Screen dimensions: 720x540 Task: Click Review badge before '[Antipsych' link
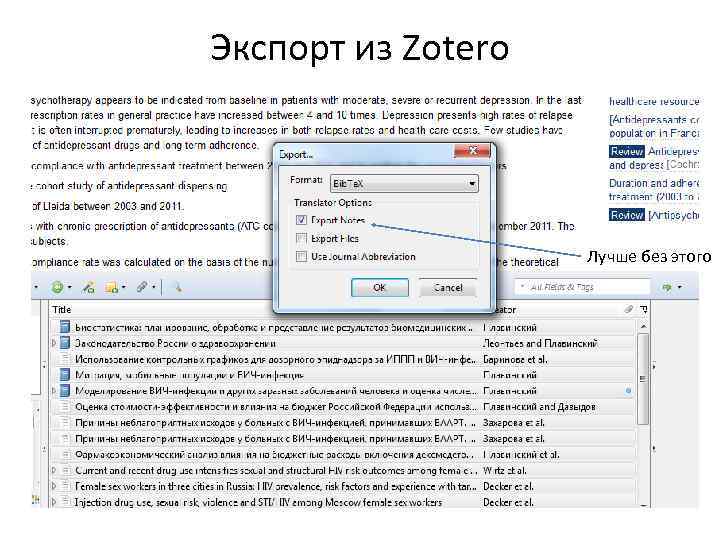pos(627,215)
